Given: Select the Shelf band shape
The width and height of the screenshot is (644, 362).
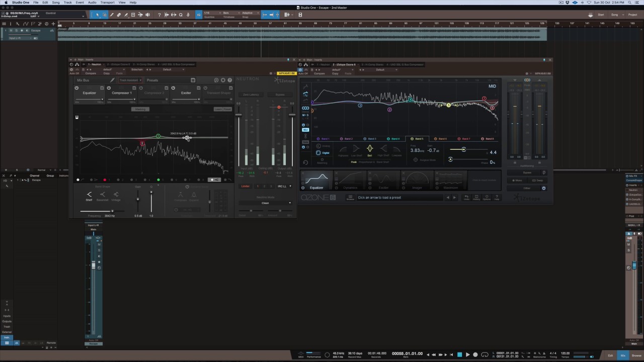Looking at the screenshot, I should click(89, 196).
